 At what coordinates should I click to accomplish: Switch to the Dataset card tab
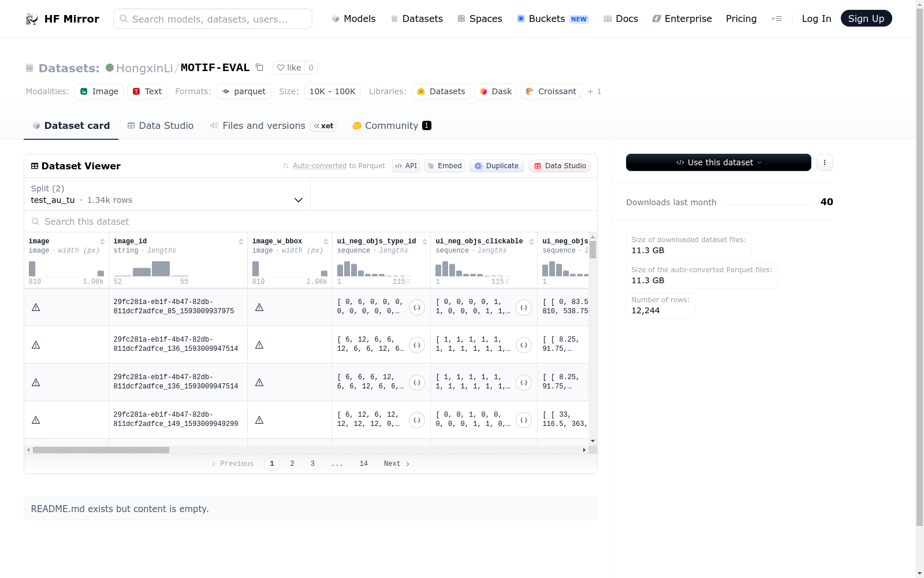[71, 125]
